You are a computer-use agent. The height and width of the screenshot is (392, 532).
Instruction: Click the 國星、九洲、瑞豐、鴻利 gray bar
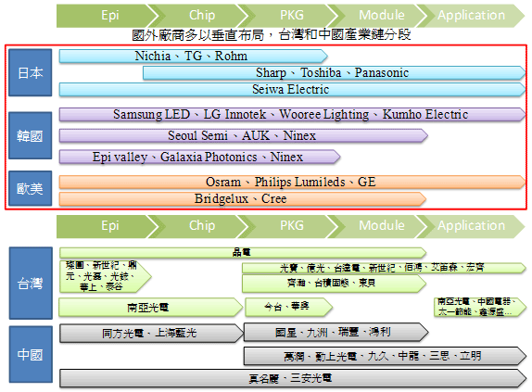(x=336, y=332)
